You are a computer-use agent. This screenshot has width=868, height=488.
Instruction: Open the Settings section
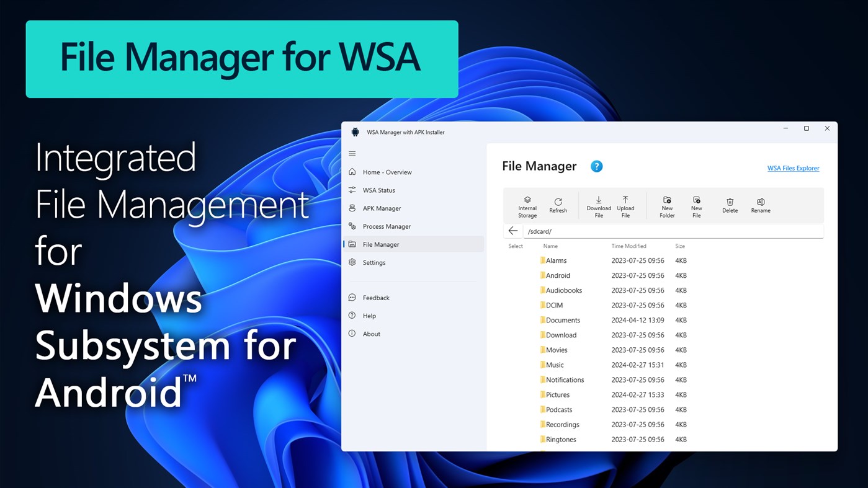tap(374, 262)
